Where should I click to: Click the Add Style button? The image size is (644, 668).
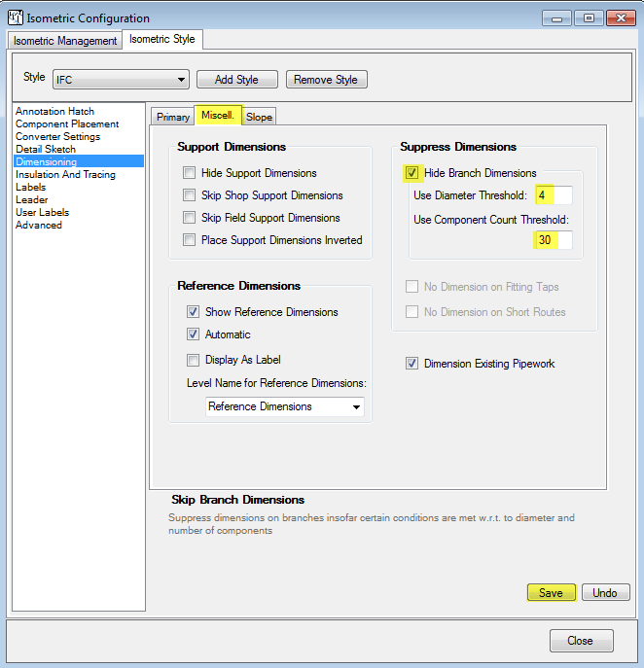click(237, 80)
